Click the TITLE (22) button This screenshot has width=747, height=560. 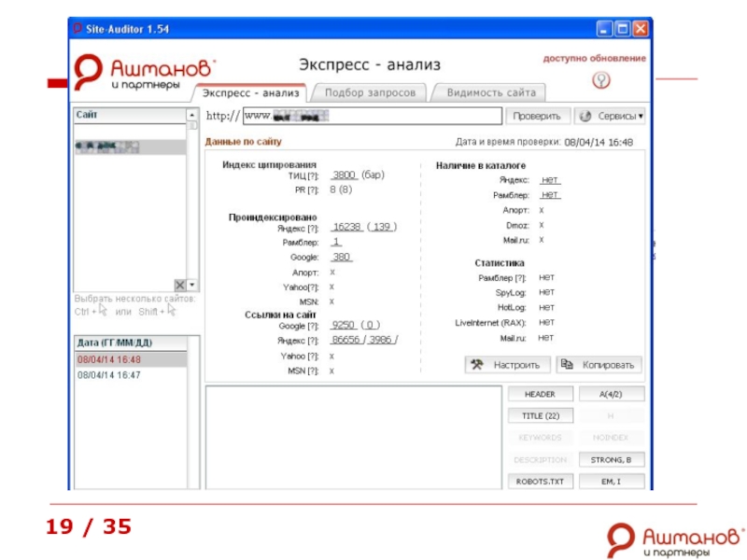pyautogui.click(x=541, y=415)
